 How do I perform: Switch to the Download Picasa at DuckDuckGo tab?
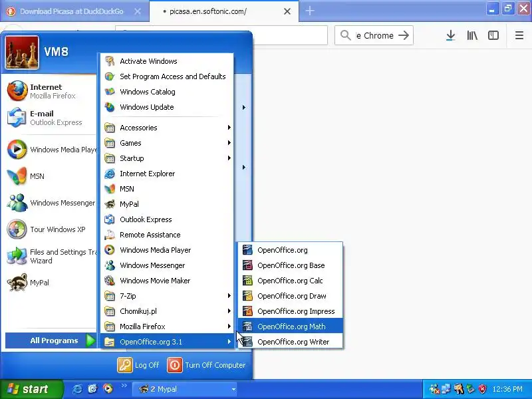tap(71, 11)
